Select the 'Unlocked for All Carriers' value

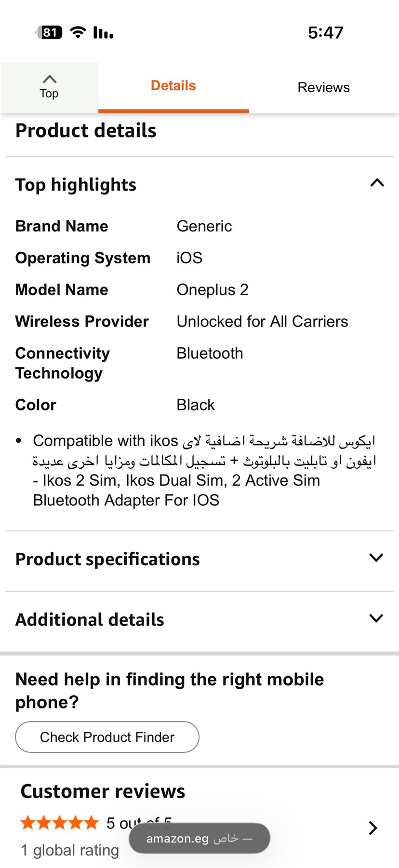click(262, 322)
